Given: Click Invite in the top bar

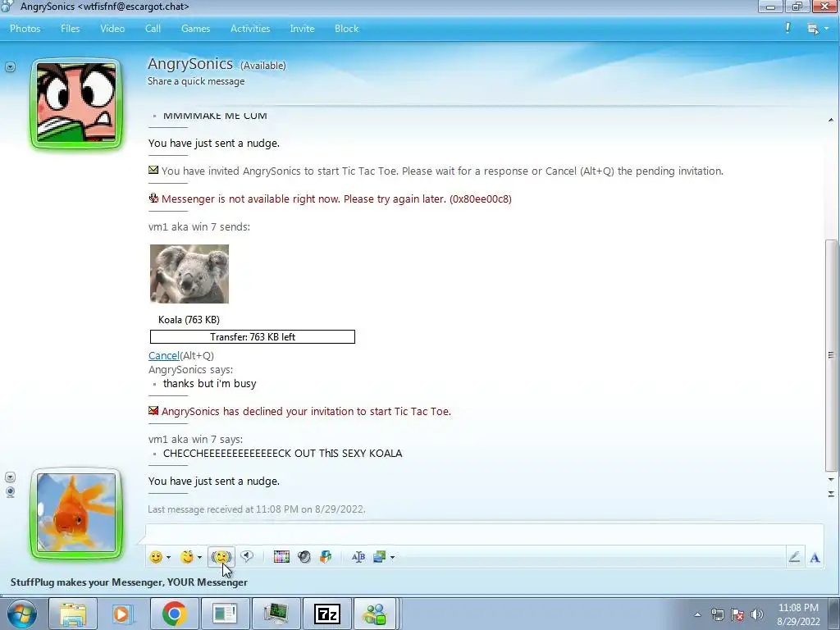Looking at the screenshot, I should 302,29.
